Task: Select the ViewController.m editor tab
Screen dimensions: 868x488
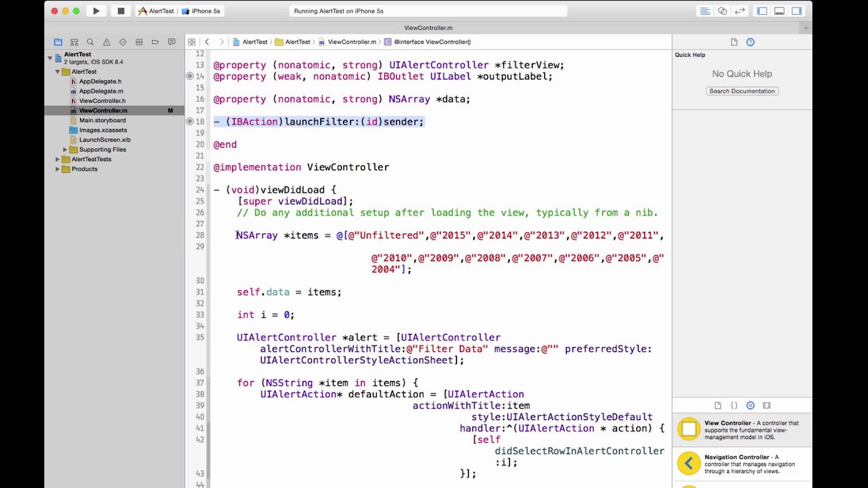Action: [428, 28]
